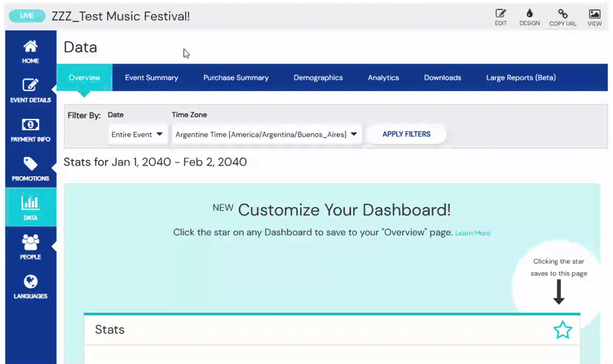The height and width of the screenshot is (364, 613).
Task: Click the Stats for Jan 1, 2040 text
Action: pos(156,162)
